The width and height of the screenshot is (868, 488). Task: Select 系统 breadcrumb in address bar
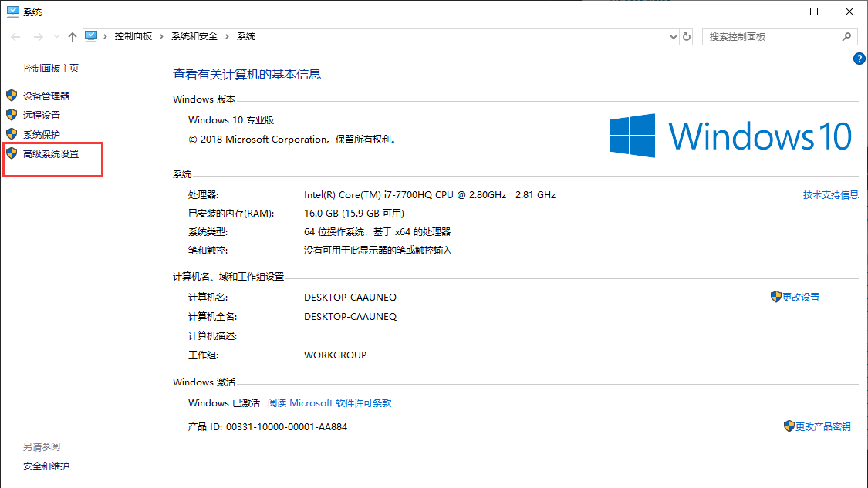[246, 36]
